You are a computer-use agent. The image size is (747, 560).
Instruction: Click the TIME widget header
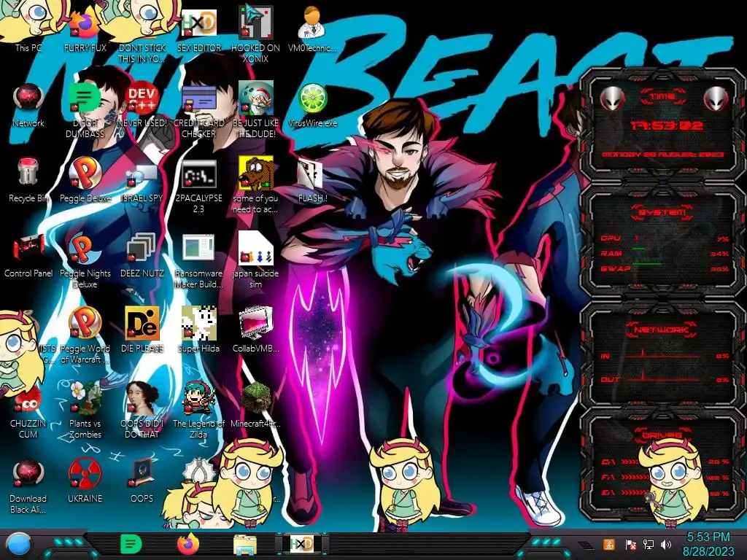coord(662,96)
